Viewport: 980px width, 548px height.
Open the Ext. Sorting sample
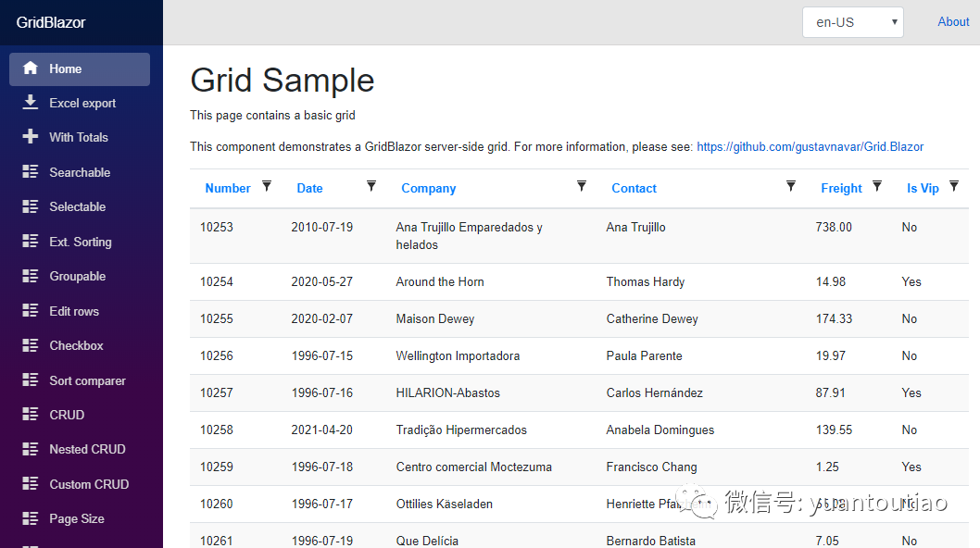click(x=80, y=242)
